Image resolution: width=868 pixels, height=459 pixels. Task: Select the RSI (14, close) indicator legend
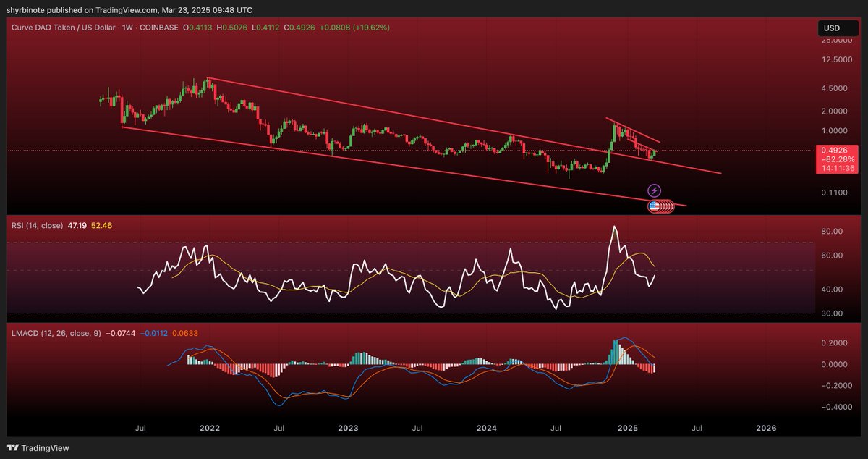click(x=38, y=225)
